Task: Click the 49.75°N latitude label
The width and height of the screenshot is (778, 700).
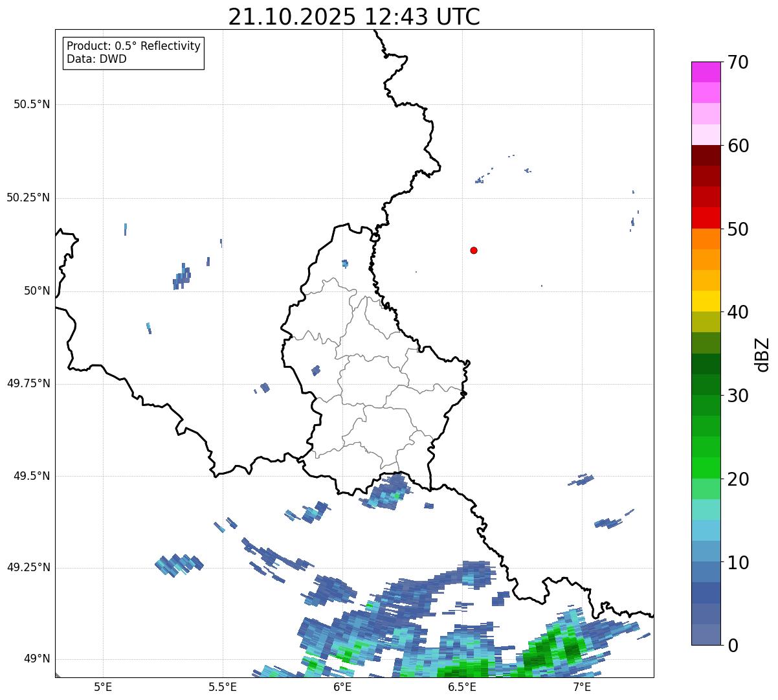Action: [x=28, y=383]
